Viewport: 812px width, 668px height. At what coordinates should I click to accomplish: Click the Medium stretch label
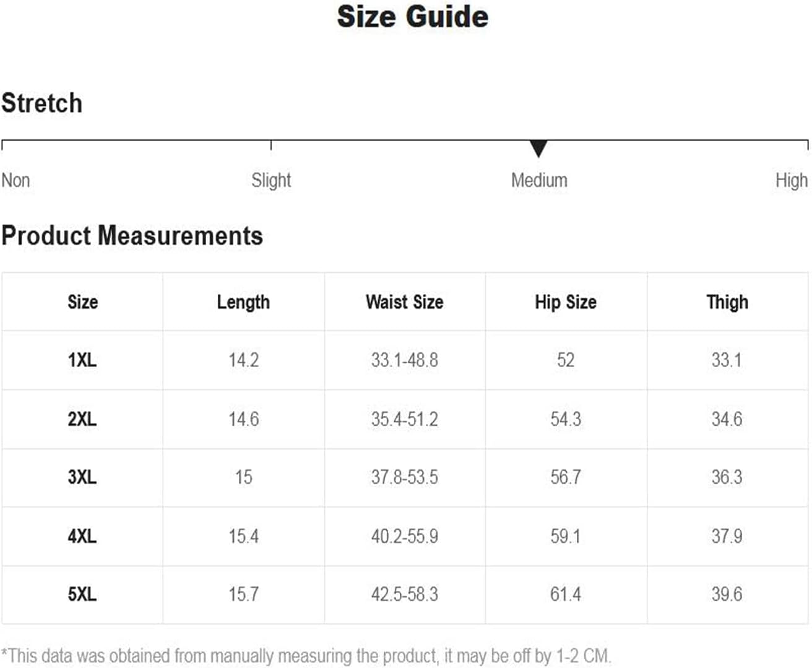click(x=539, y=180)
